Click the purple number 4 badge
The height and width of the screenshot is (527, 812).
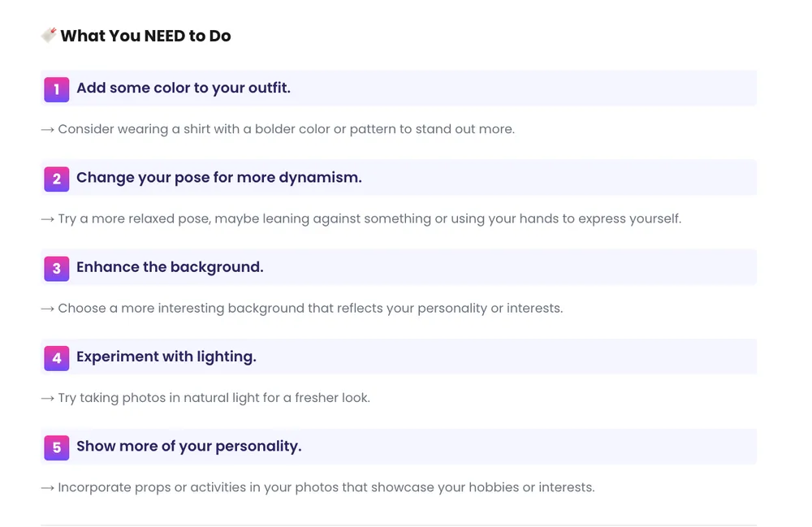tap(56, 358)
